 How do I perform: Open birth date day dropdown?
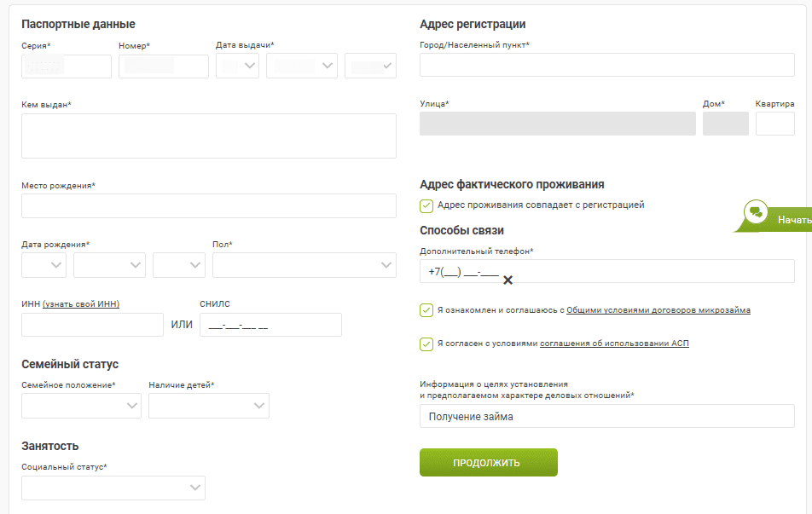click(44, 265)
